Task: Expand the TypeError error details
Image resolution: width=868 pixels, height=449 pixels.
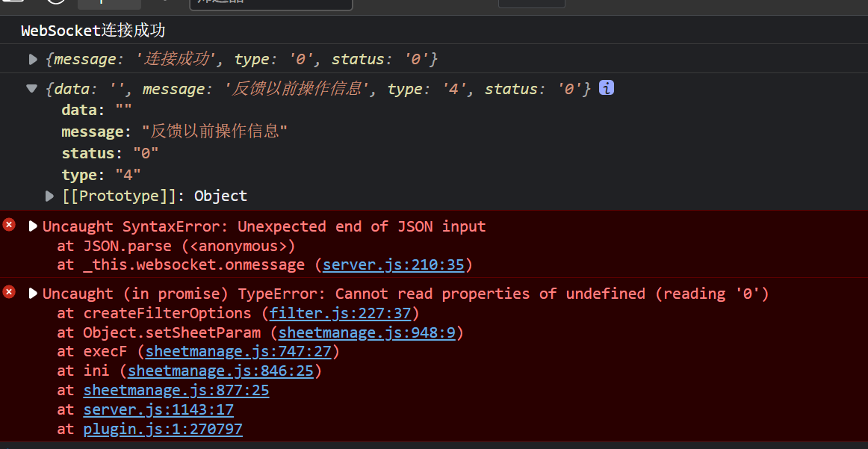Action: tap(33, 293)
